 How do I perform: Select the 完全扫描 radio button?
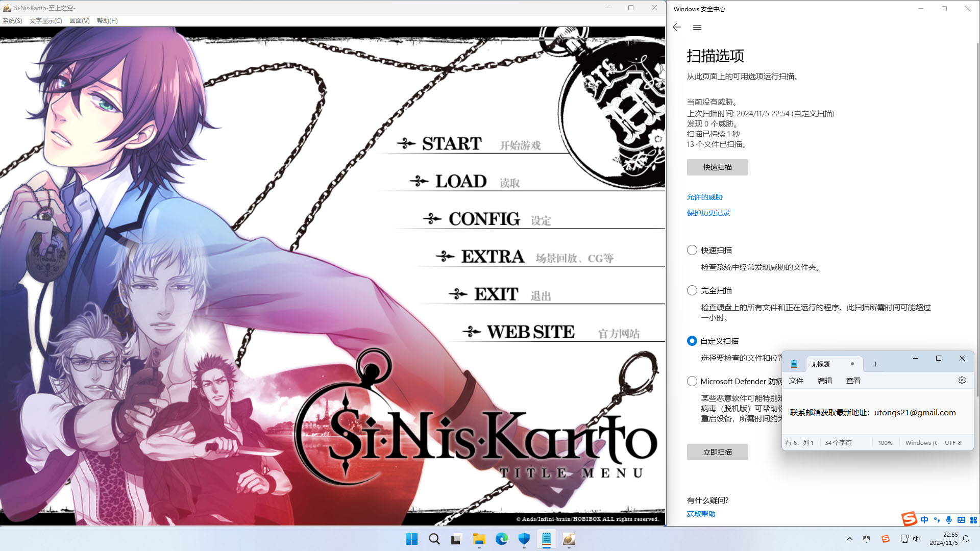point(692,290)
